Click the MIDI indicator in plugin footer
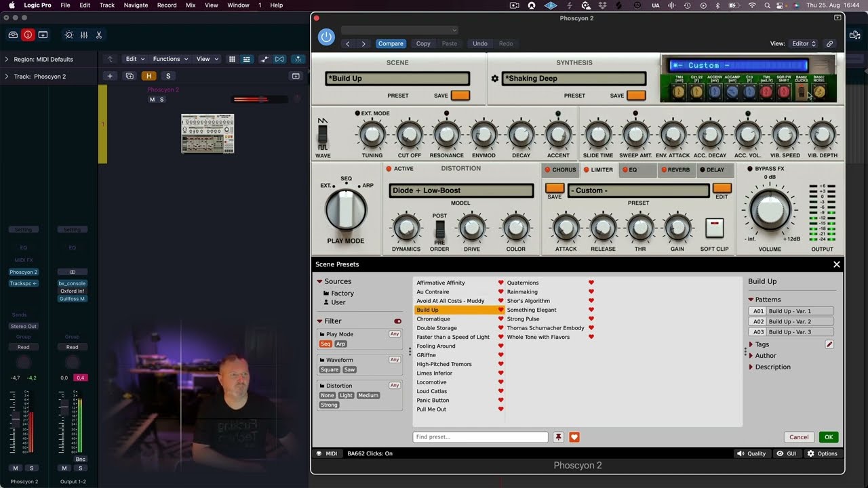 coord(327,453)
